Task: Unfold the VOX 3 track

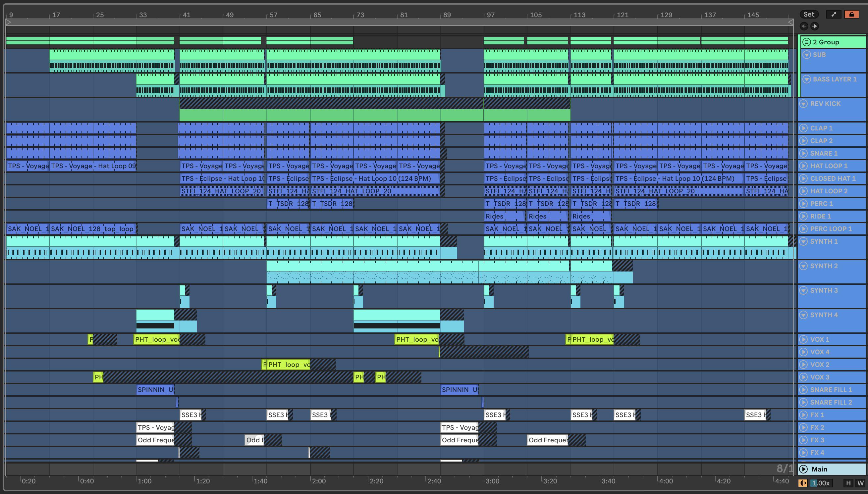Action: pos(803,377)
